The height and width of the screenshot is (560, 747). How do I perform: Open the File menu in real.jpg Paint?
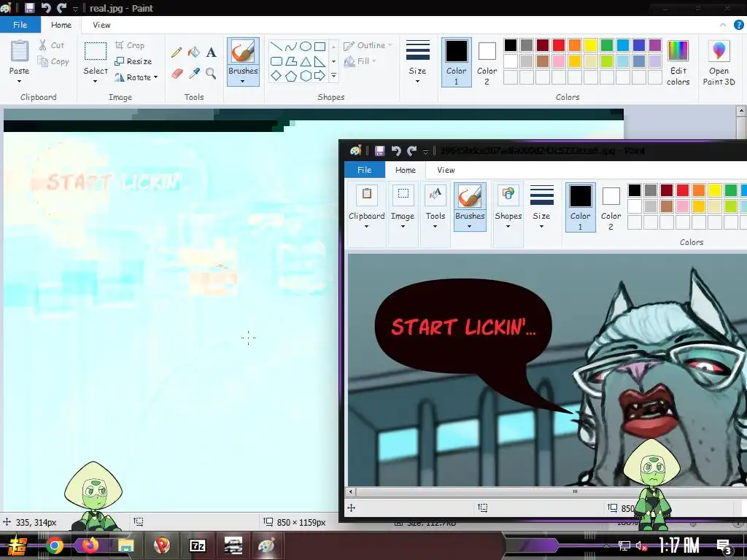pos(20,25)
